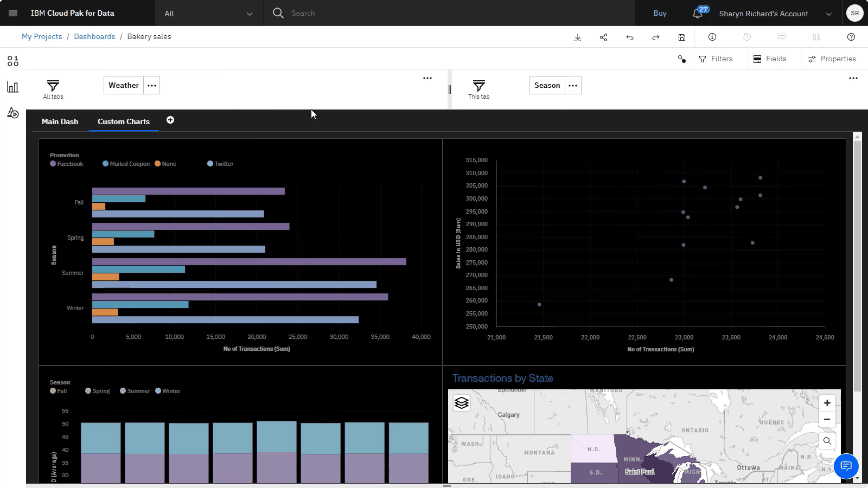Open the Filters panel
This screenshot has height=488, width=868.
[x=716, y=59]
